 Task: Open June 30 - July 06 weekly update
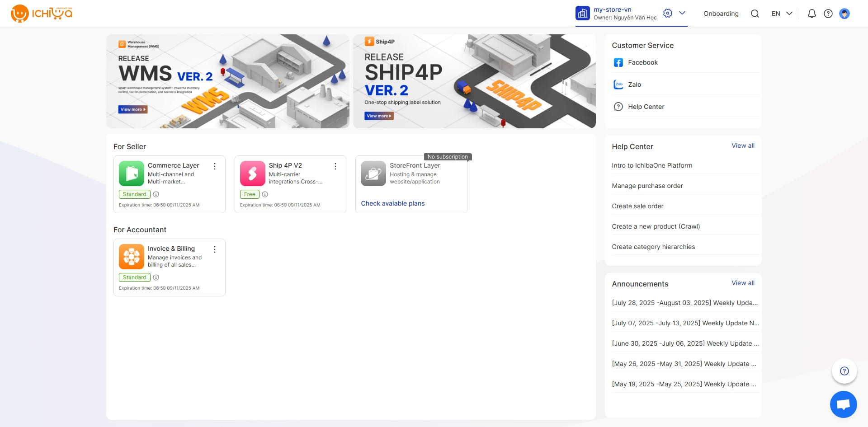(685, 343)
